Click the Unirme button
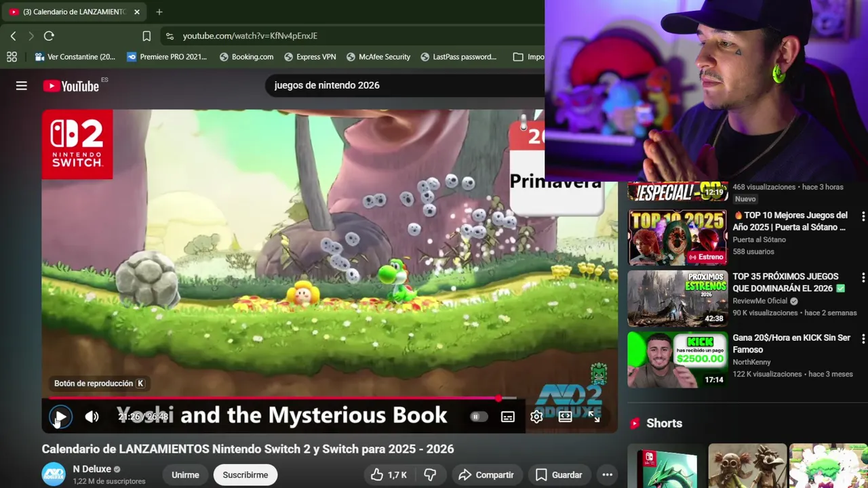This screenshot has height=488, width=868. click(185, 475)
